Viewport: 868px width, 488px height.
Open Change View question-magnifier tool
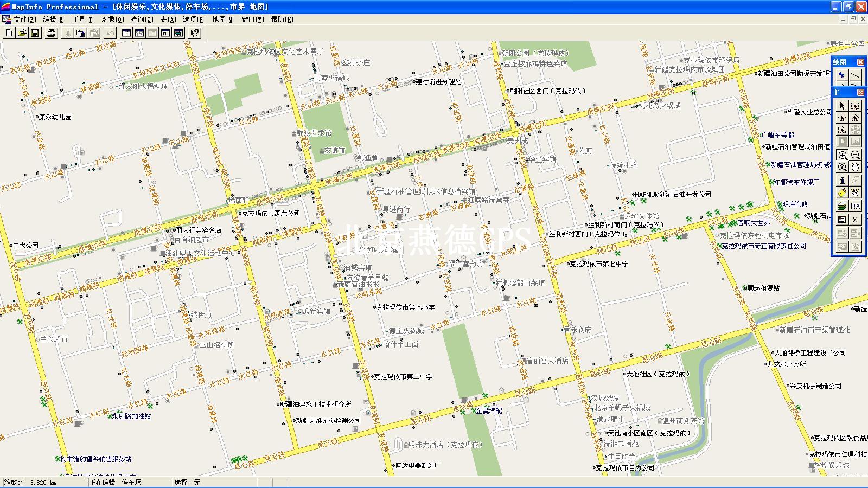click(x=842, y=167)
